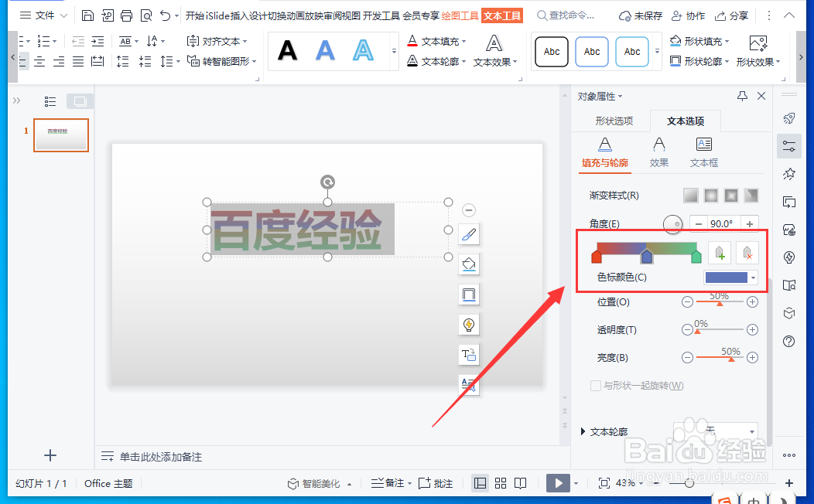The height and width of the screenshot is (504, 814).
Task: Switch thumbnail pane to outline view
Action: pyautogui.click(x=50, y=101)
